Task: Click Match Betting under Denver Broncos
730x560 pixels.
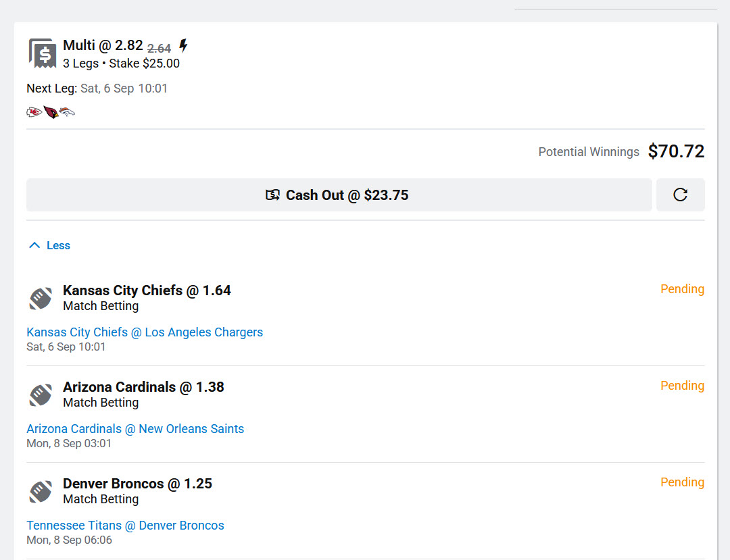Action: (101, 499)
